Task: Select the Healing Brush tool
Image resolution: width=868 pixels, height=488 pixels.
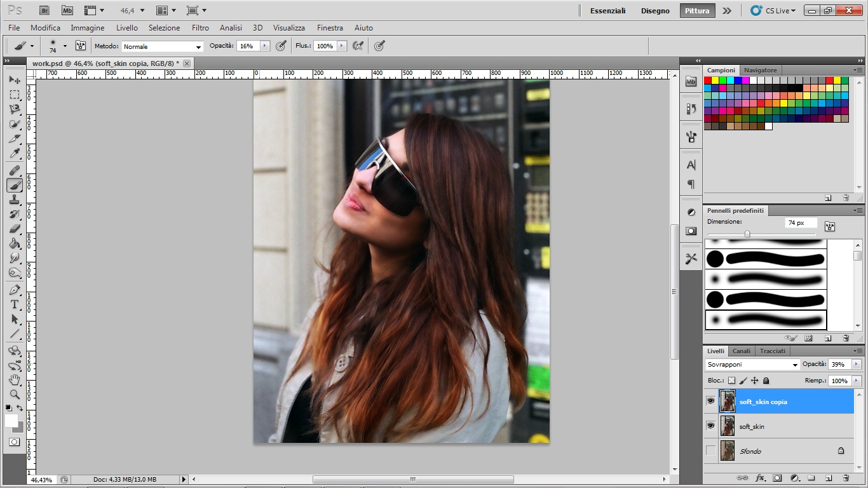Action: pyautogui.click(x=15, y=170)
